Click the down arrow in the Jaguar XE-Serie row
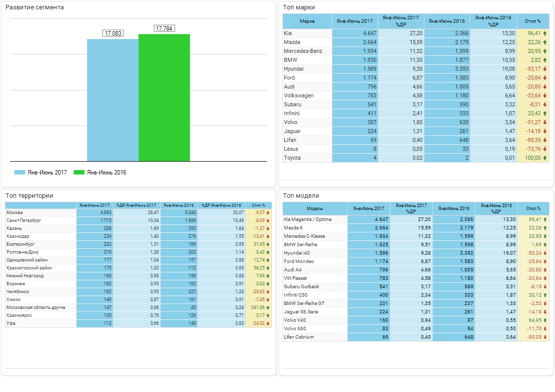 545,312
